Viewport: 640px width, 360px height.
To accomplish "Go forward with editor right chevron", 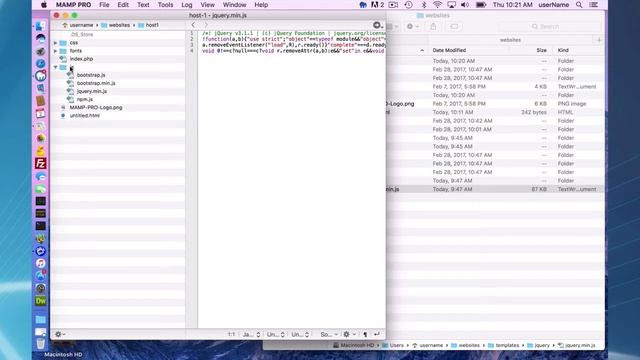I will 205,25.
